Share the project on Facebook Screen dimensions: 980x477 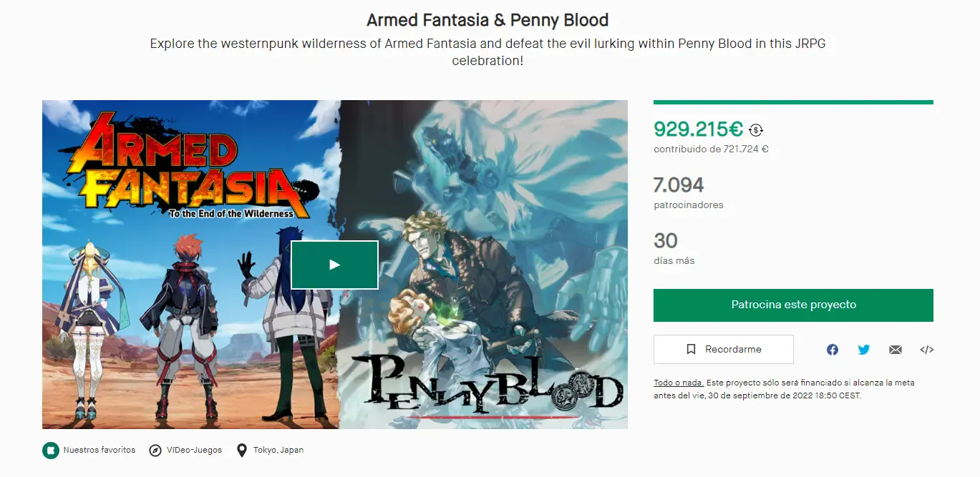pos(833,350)
